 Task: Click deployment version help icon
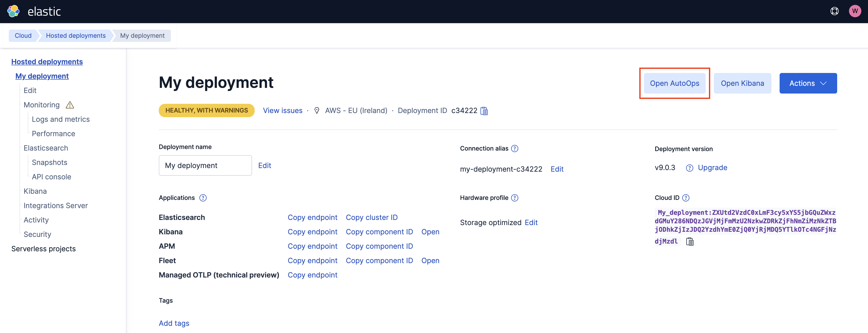(689, 168)
